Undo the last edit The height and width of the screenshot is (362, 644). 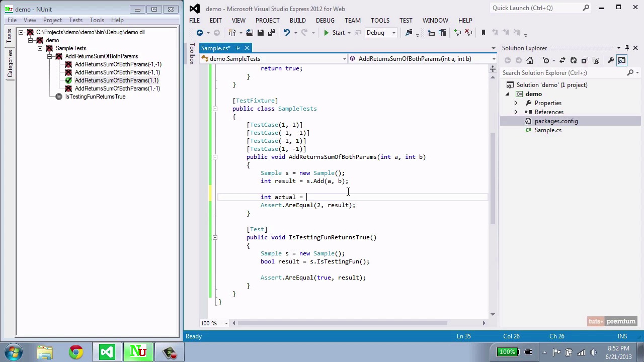click(286, 33)
